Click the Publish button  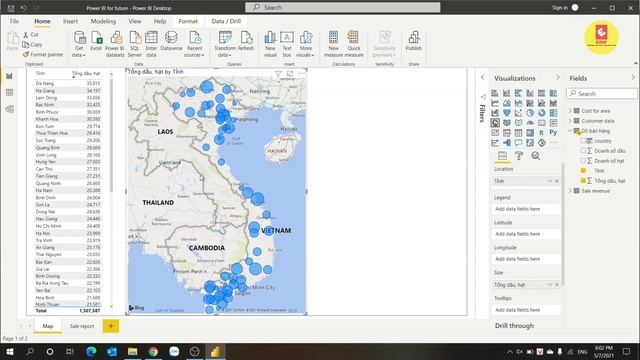(x=413, y=41)
